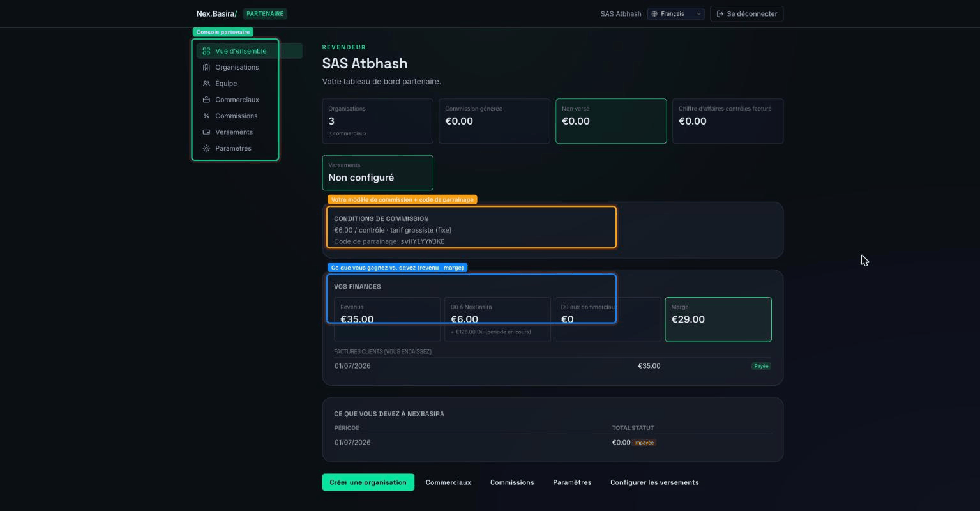Screen dimensions: 980x511
Task: Click the Nex.Basira logo
Action: 216,14
